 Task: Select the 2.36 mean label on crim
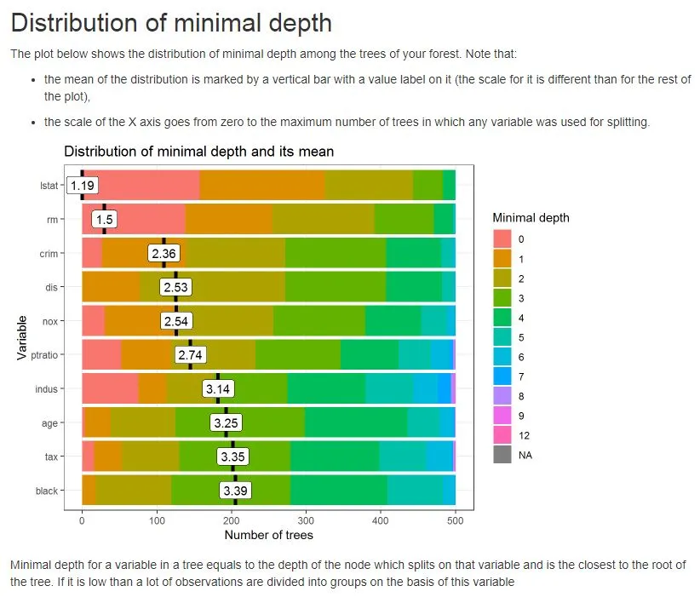point(164,253)
